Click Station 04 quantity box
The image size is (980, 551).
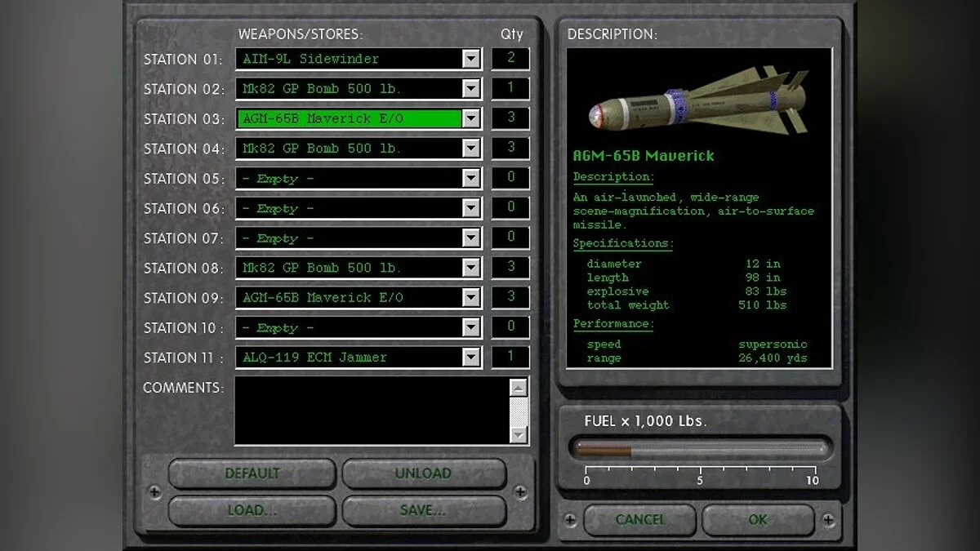point(510,148)
